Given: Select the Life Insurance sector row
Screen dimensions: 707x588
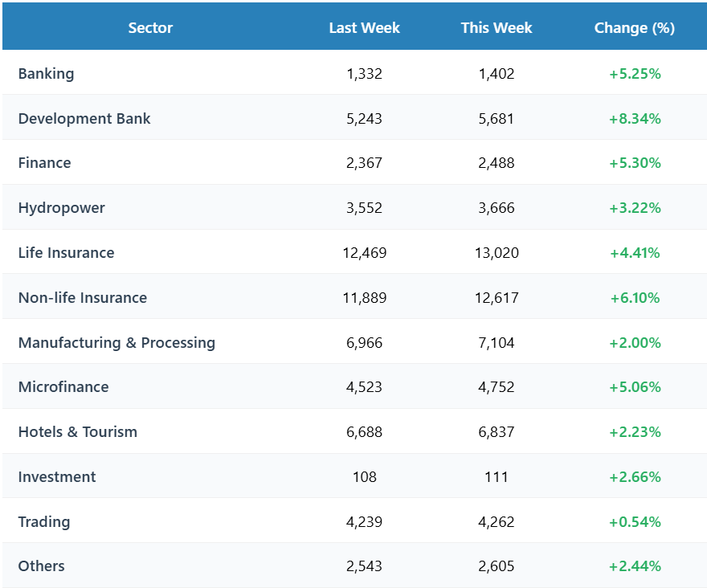Looking at the screenshot, I should click(x=66, y=252).
